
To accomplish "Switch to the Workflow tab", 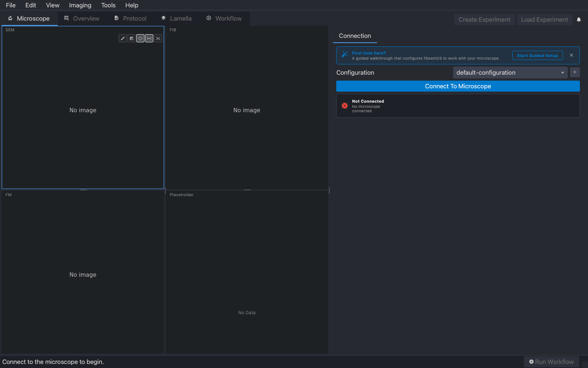I will [224, 18].
